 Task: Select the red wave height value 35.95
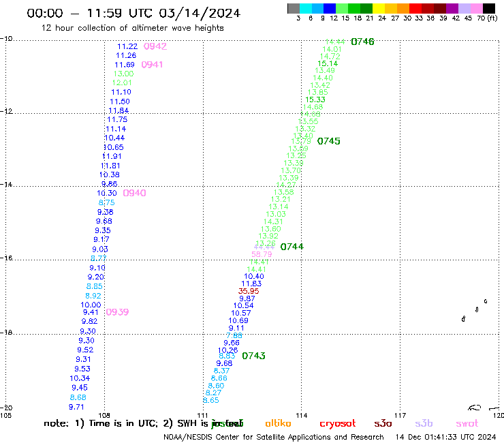[x=249, y=291]
